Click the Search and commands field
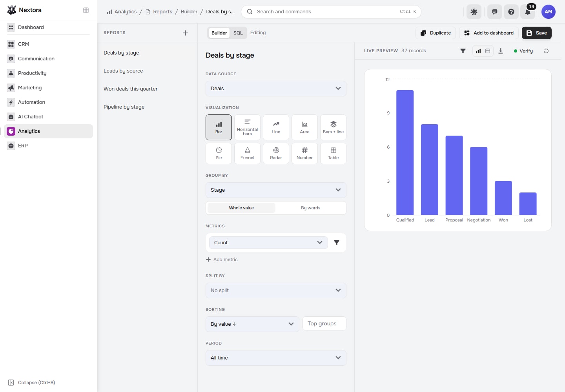The width and height of the screenshot is (565, 392). click(x=331, y=12)
